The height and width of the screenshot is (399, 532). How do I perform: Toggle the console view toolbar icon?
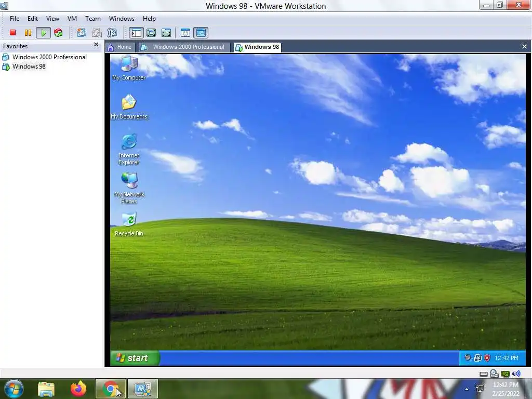pos(201,33)
